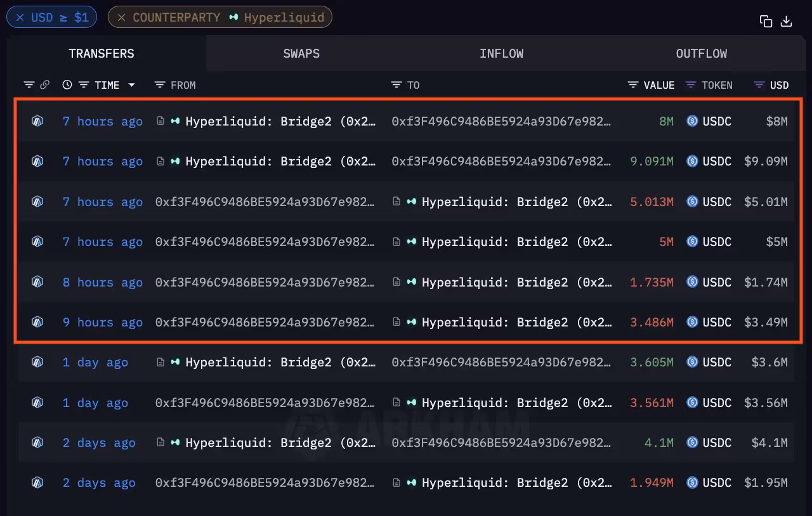Select the USDC token icon in first row
The height and width of the screenshot is (516, 812).
(x=692, y=121)
